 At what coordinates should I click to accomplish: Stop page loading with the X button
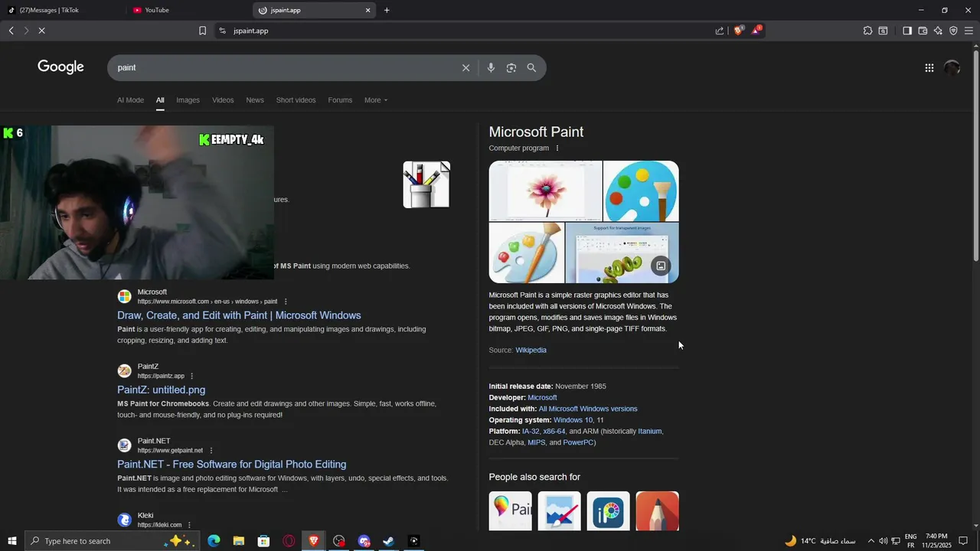tap(41, 31)
